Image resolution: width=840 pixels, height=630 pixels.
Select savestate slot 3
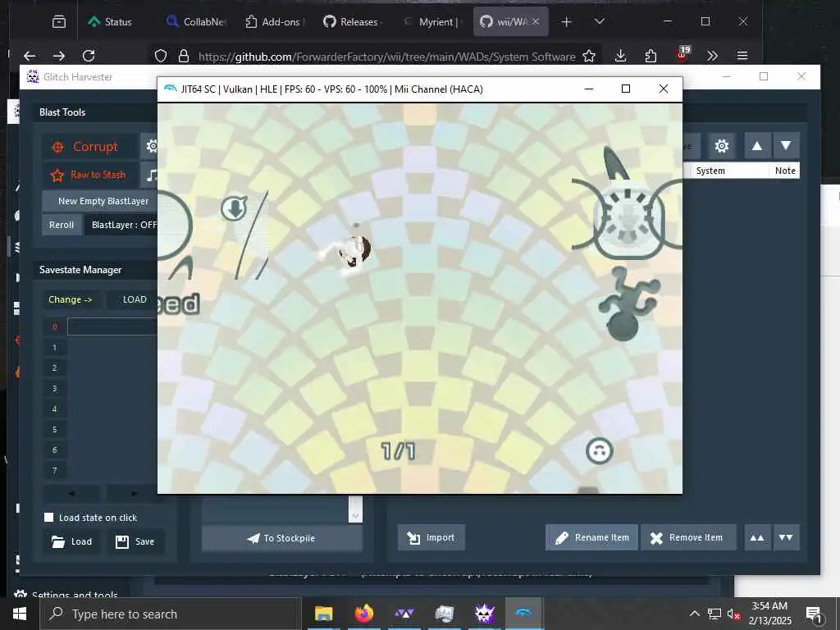pos(55,388)
